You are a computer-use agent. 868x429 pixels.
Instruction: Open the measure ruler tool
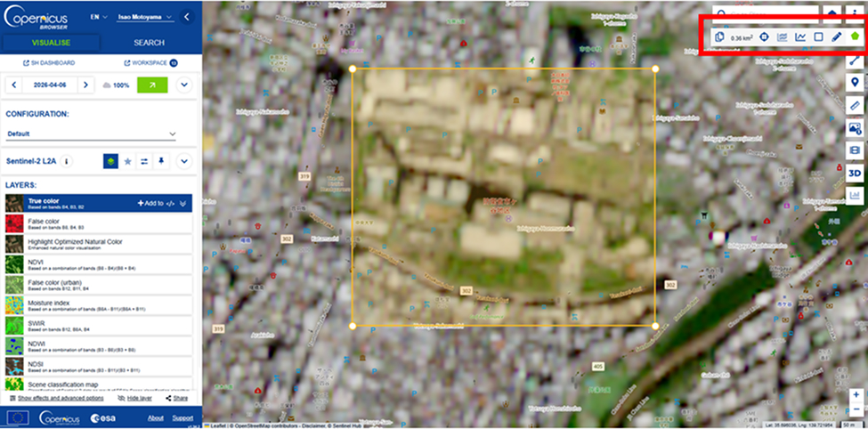tap(854, 105)
